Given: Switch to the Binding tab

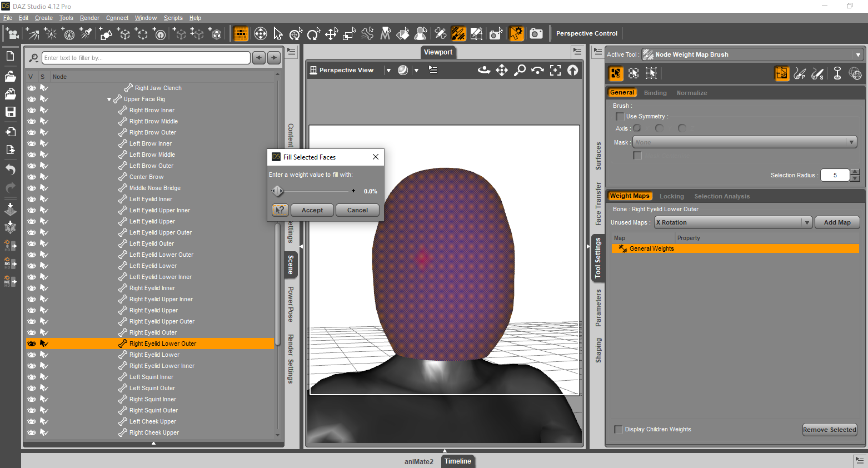Looking at the screenshot, I should 655,93.
